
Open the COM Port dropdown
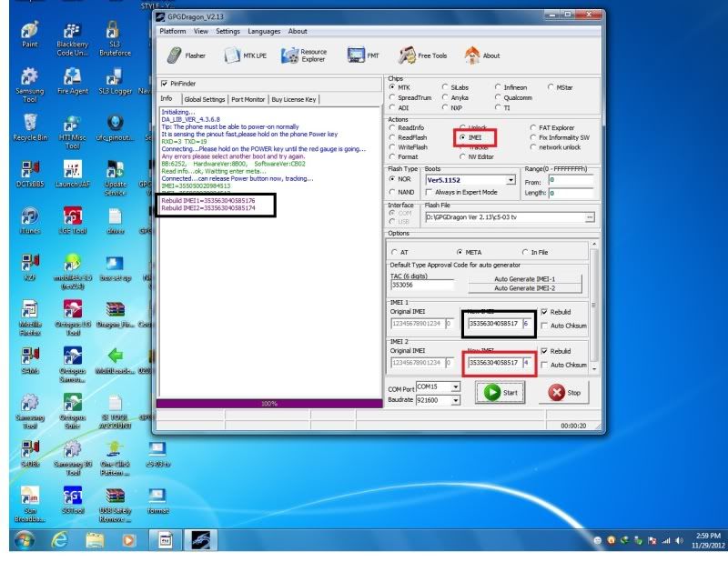click(456, 386)
